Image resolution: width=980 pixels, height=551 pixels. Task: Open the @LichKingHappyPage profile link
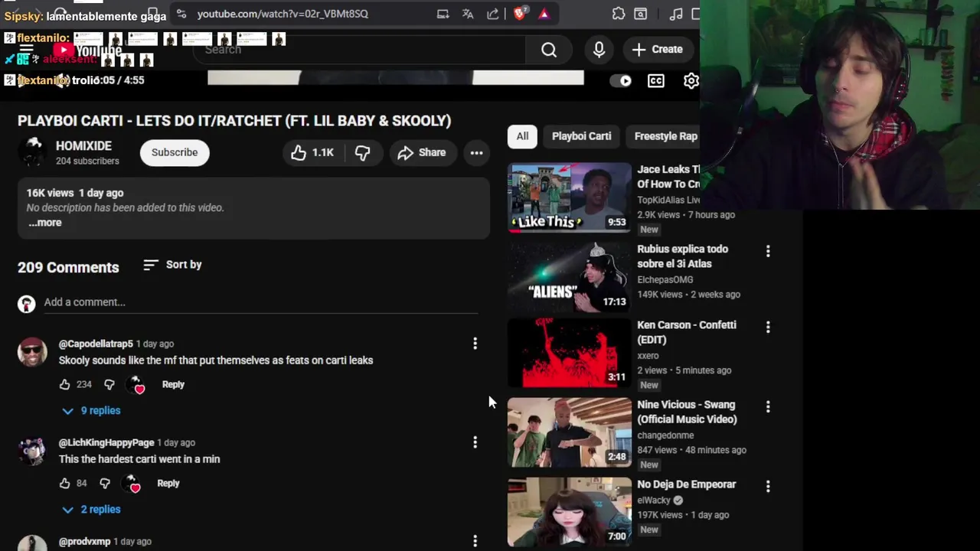106,442
